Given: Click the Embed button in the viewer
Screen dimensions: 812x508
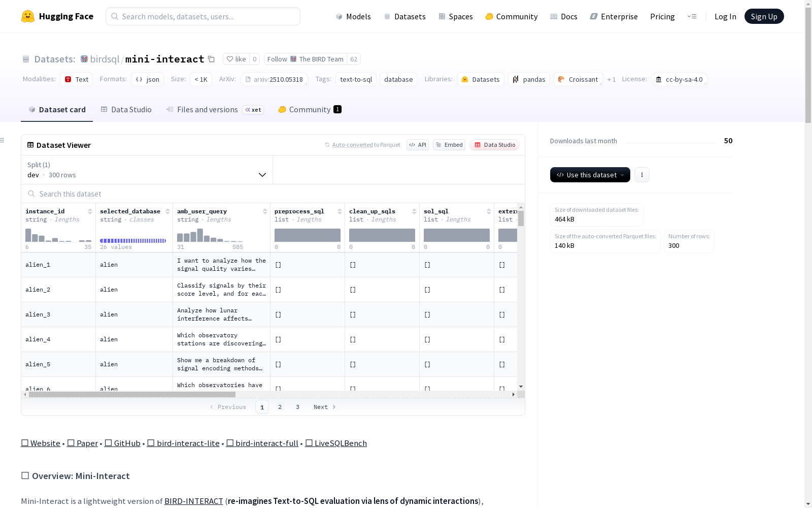Looking at the screenshot, I should [x=449, y=145].
